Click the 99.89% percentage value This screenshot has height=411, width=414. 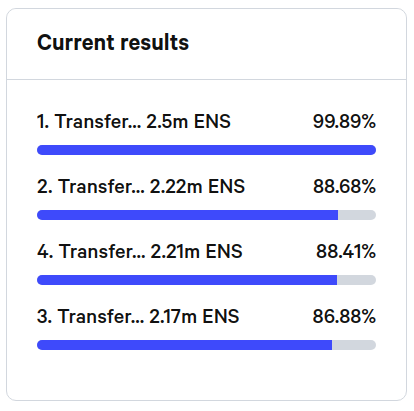pos(344,121)
